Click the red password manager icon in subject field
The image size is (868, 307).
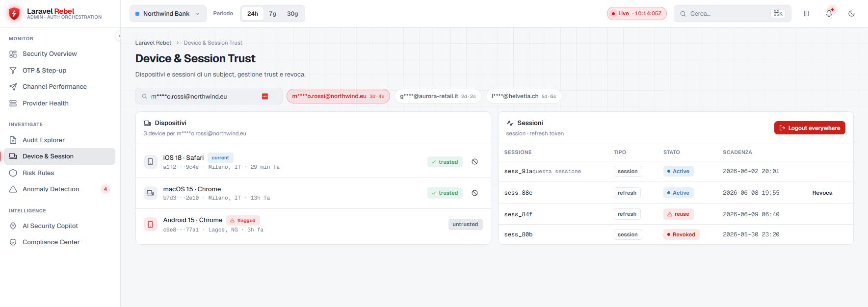pos(265,97)
